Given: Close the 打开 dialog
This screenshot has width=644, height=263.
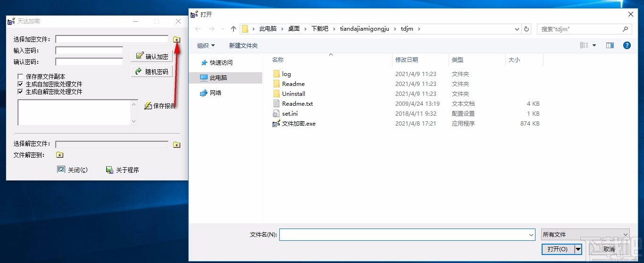Looking at the screenshot, I should (631, 14).
